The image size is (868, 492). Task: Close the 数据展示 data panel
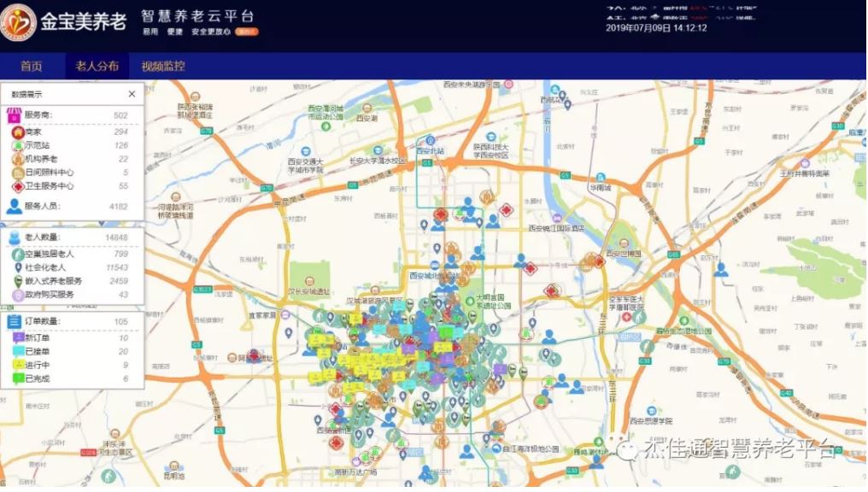pyautogui.click(x=132, y=95)
